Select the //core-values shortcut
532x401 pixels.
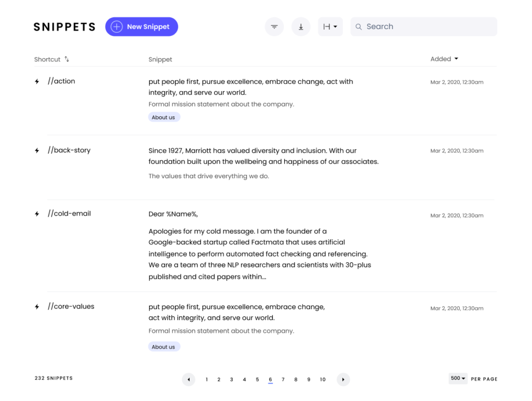(x=71, y=306)
